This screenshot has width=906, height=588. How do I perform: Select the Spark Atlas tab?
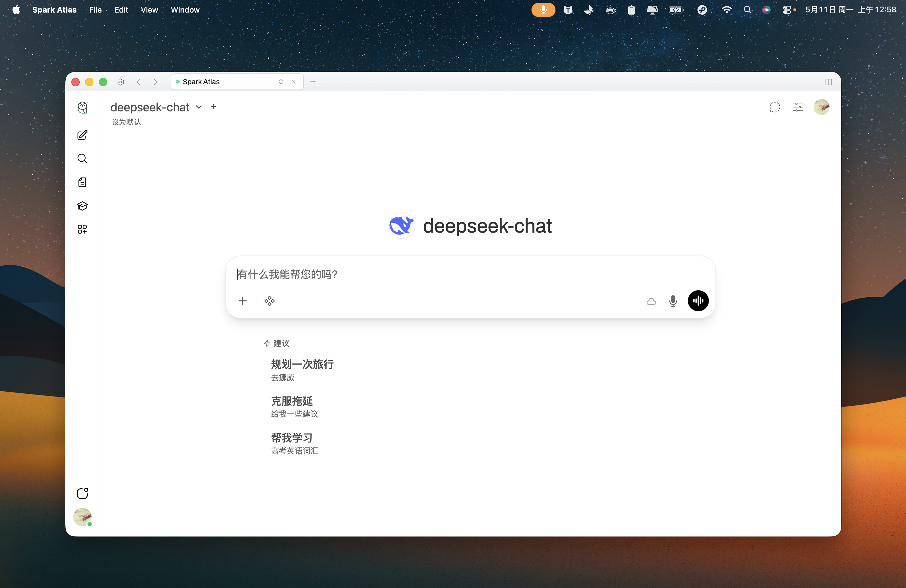[237, 82]
